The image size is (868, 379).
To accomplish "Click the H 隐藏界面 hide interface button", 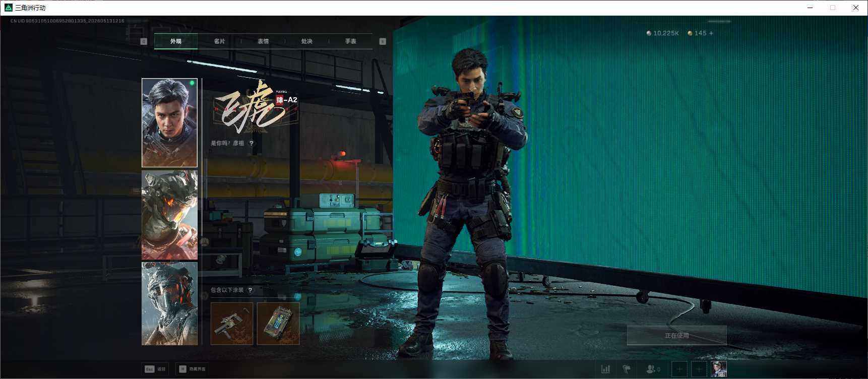I will 192,369.
